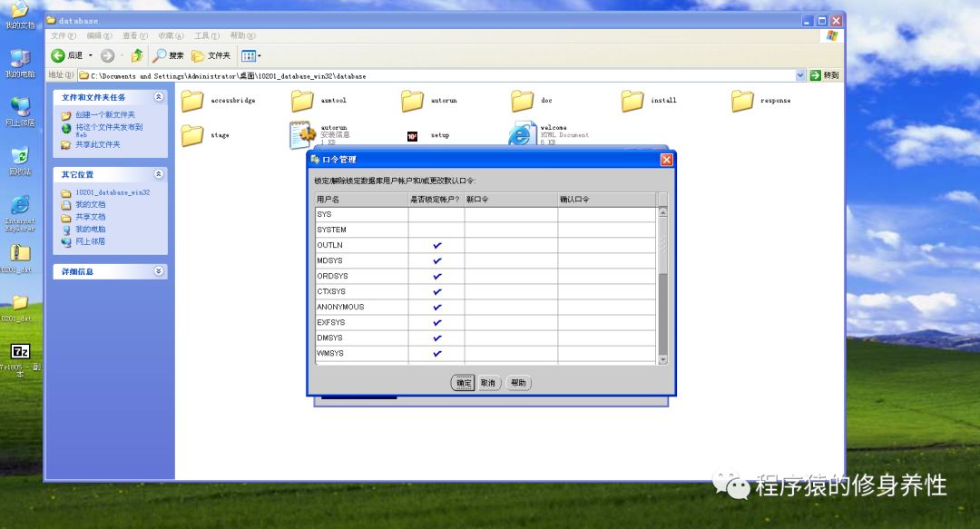
Task: Click the 文件夹 (Folders) toolbar icon
Action: 212,54
